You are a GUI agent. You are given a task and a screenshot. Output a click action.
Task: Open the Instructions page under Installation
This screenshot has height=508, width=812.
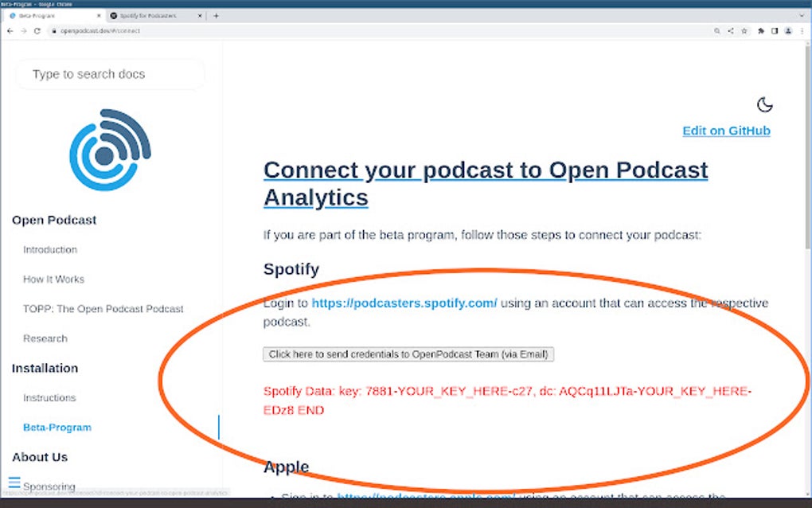49,397
